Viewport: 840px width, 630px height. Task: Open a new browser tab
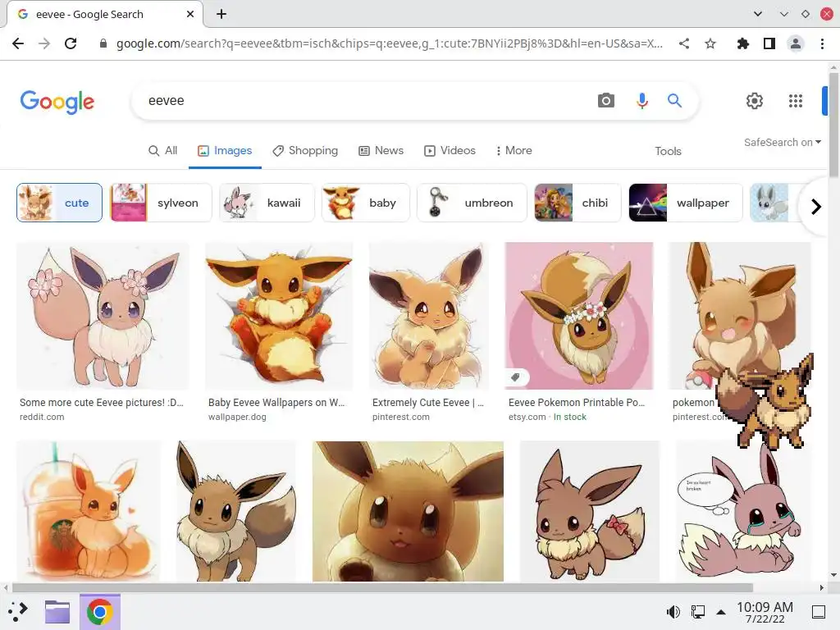pyautogui.click(x=221, y=15)
